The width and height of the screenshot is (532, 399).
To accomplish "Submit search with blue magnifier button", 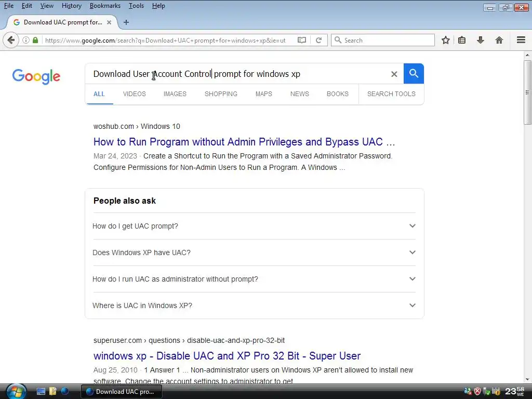I will [414, 73].
